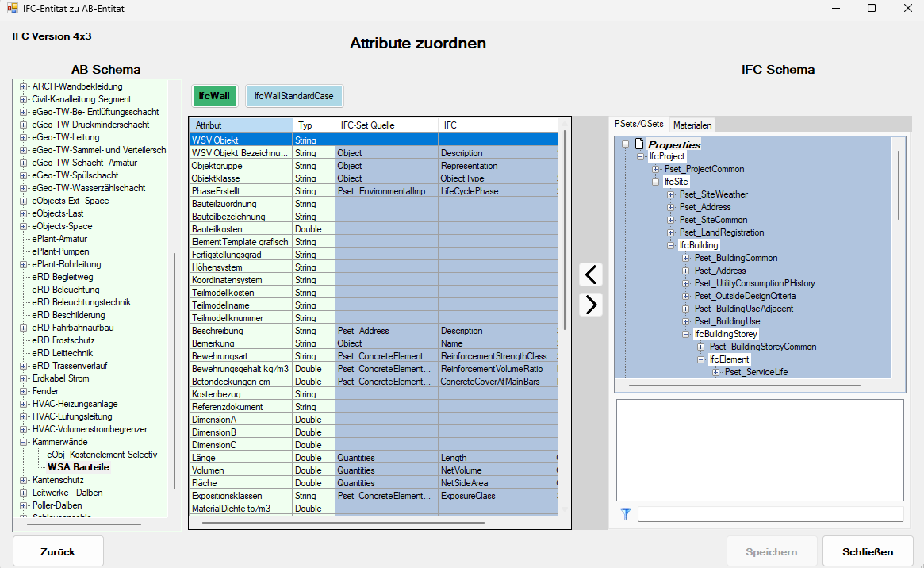
Task: Select Pset_OutsideDesignCriteria tree item
Action: pos(745,296)
